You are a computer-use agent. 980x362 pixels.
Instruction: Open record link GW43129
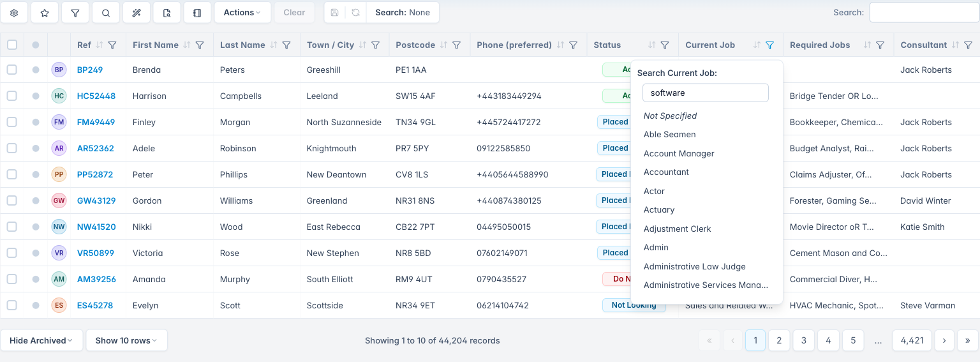tap(96, 200)
